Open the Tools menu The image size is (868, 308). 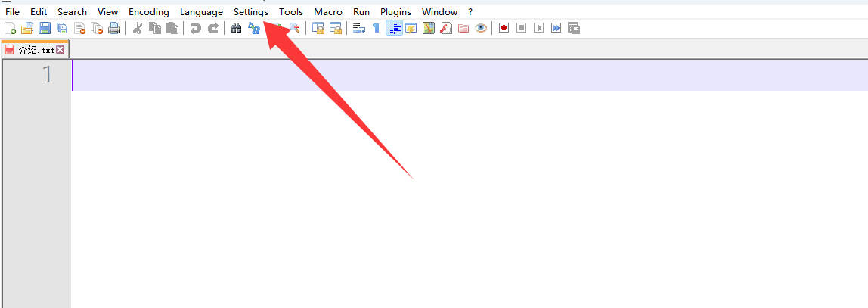(x=291, y=11)
